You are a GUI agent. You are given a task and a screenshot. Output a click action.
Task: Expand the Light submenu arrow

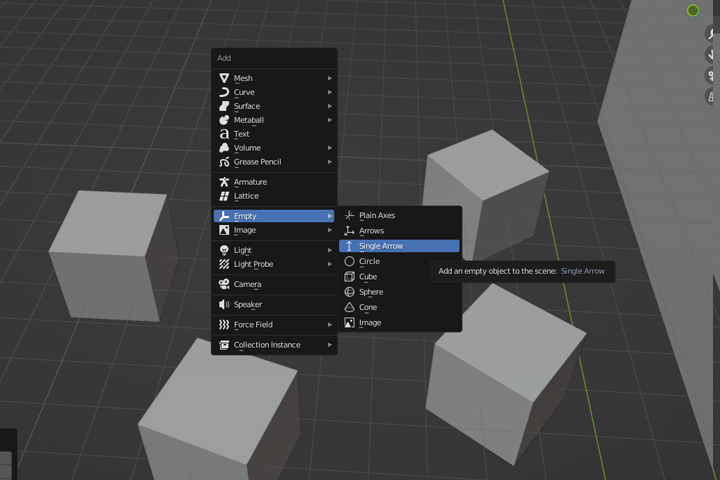(330, 250)
